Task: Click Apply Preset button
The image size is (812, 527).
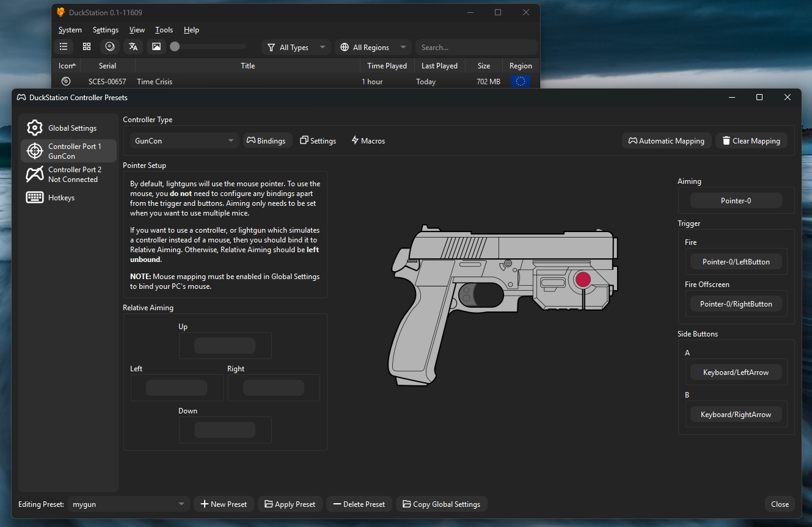Action: (x=290, y=504)
